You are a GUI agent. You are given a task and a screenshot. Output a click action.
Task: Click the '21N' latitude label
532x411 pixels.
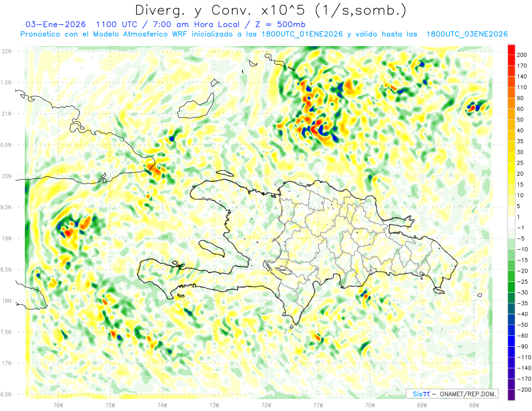[x=7, y=114]
